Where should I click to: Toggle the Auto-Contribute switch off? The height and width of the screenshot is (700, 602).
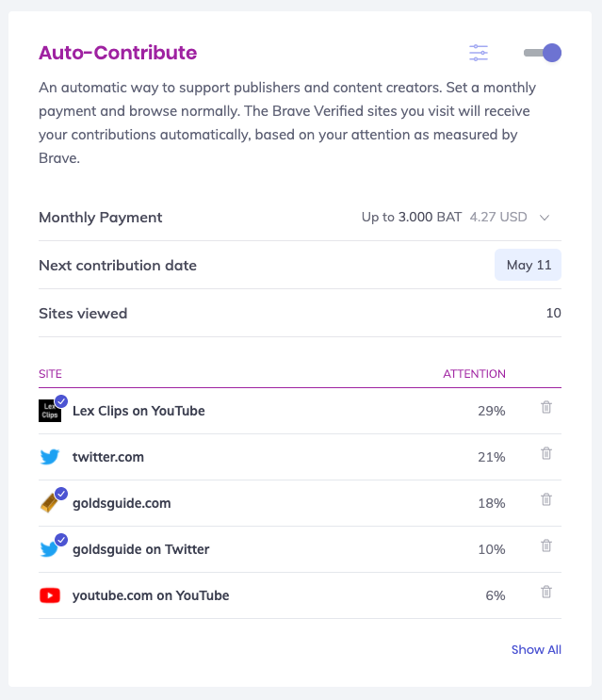tap(543, 53)
